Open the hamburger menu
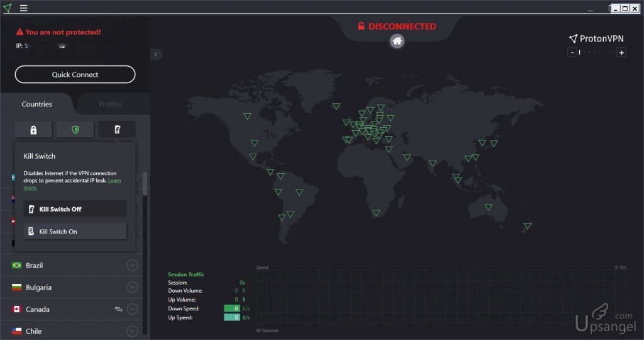 tap(23, 8)
